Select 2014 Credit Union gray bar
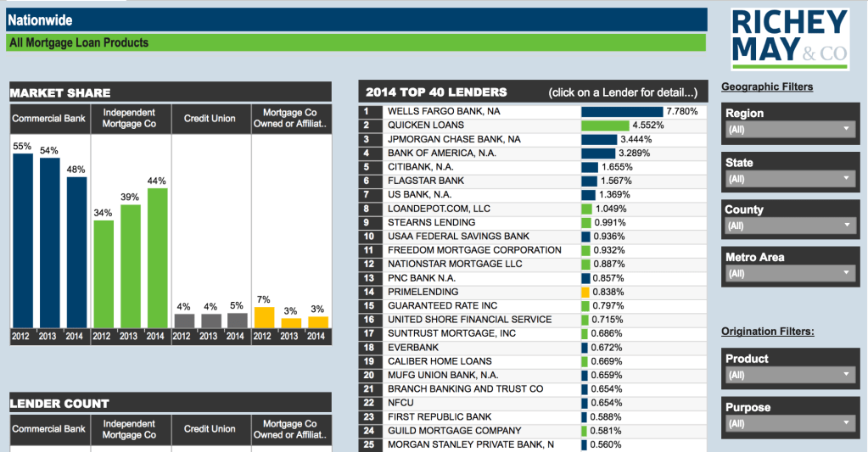 pyautogui.click(x=238, y=321)
